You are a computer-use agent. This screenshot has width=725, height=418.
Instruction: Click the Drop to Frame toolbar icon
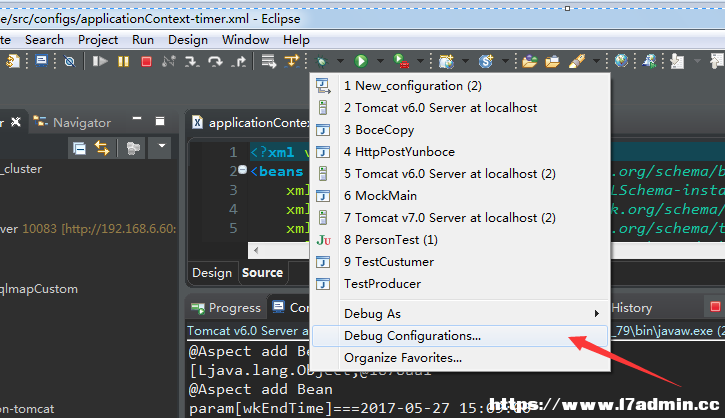tap(269, 61)
